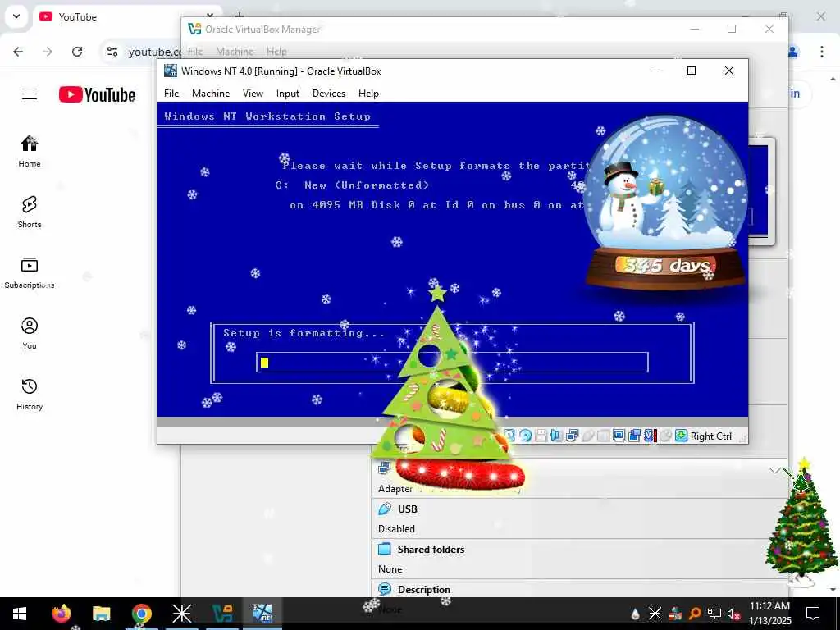Click the network icon in system tray

[714, 614]
